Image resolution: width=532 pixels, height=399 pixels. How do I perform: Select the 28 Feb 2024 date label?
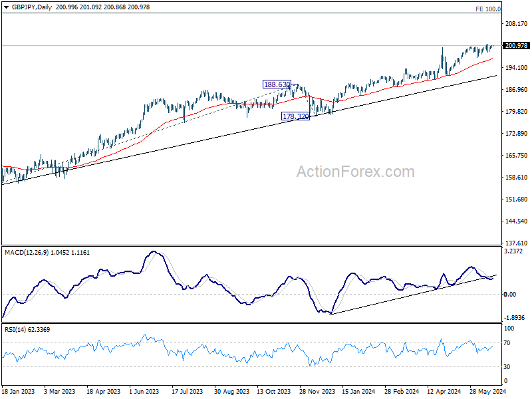pos(402,391)
